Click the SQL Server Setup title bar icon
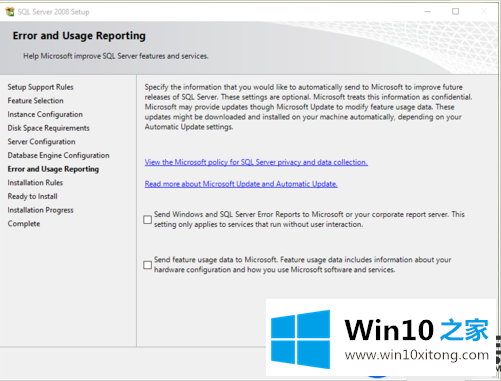The height and width of the screenshot is (381, 501). click(10, 12)
